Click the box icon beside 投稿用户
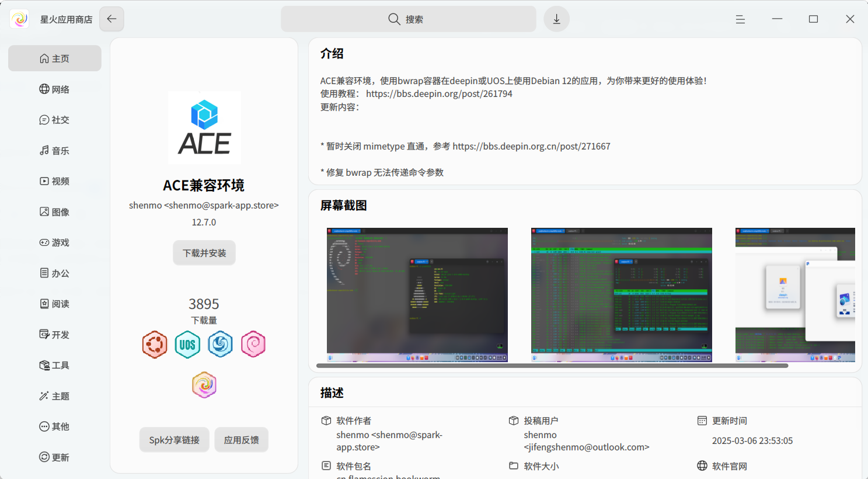 514,421
